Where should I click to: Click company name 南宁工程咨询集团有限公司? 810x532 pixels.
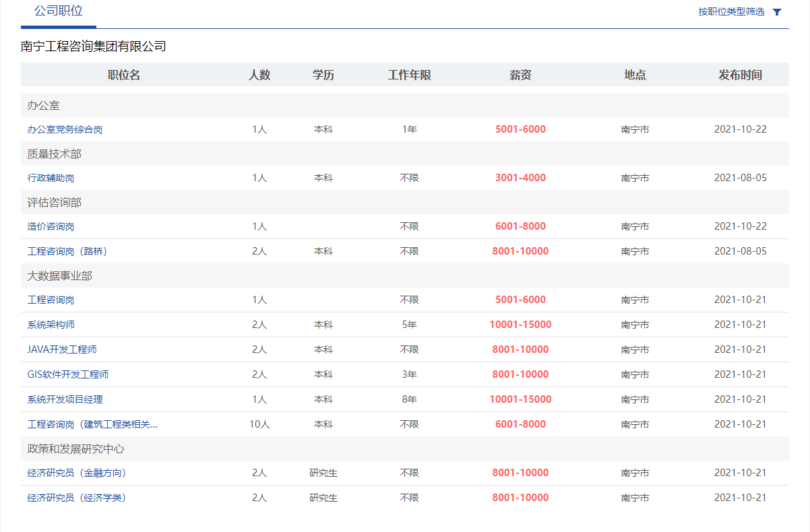(94, 46)
